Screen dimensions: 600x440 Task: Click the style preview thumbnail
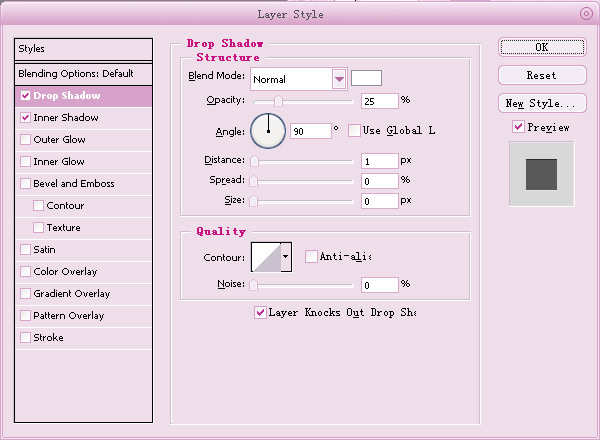541,174
